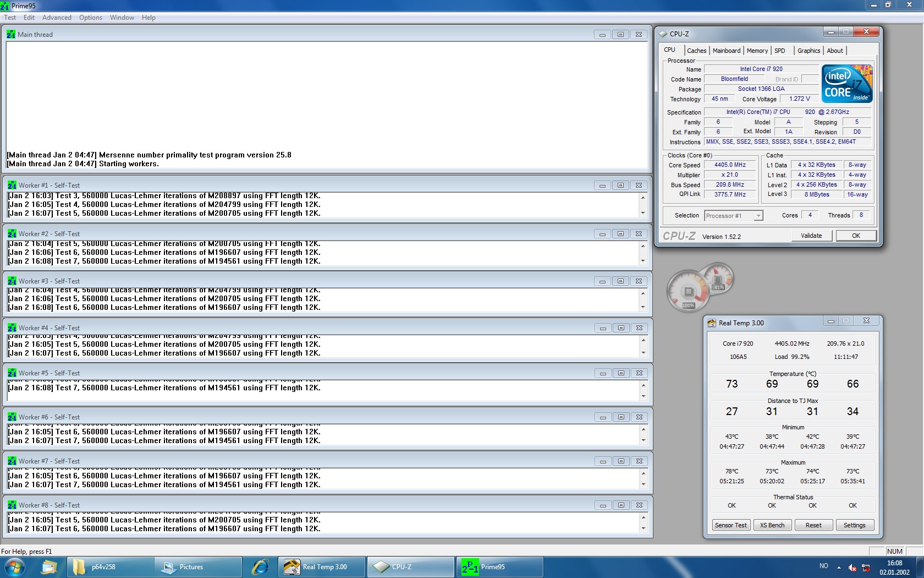Switch to the SPD tab in CPU-Z
This screenshot has width=924, height=578.
780,51
